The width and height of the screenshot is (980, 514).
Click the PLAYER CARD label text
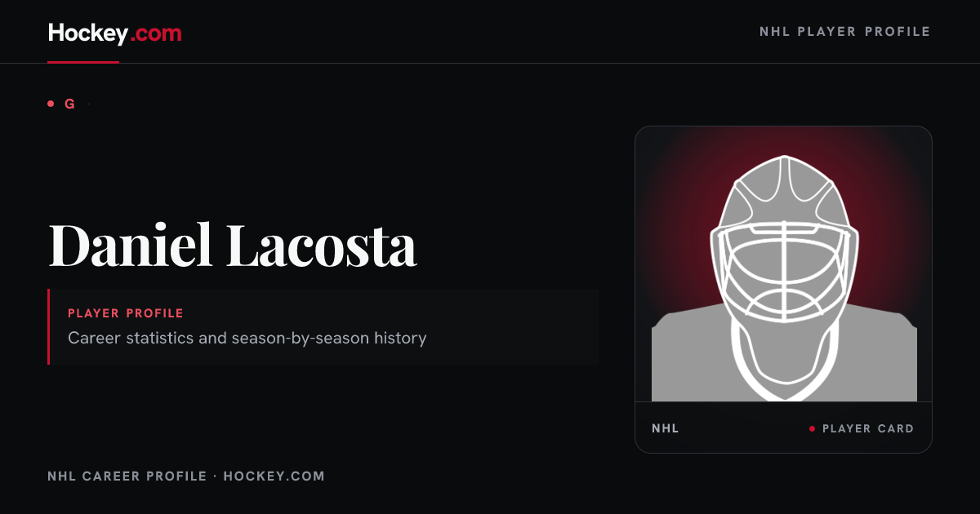click(868, 428)
